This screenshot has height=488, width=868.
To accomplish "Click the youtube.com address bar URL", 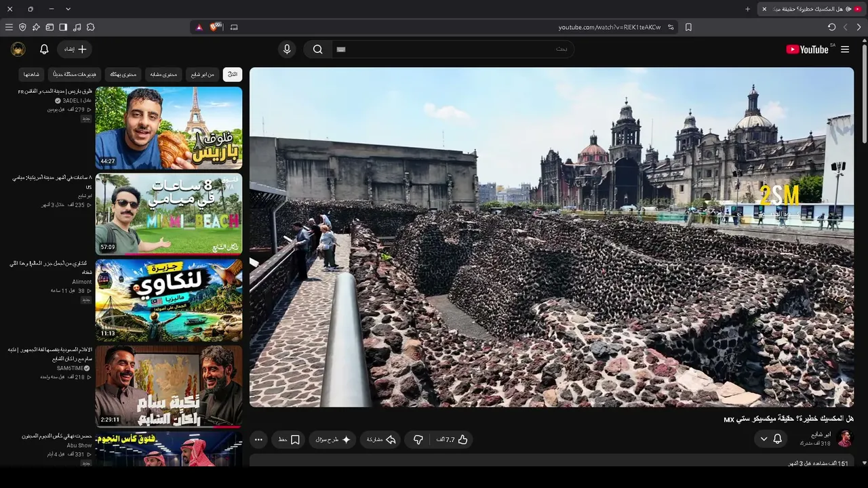I will [x=609, y=27].
